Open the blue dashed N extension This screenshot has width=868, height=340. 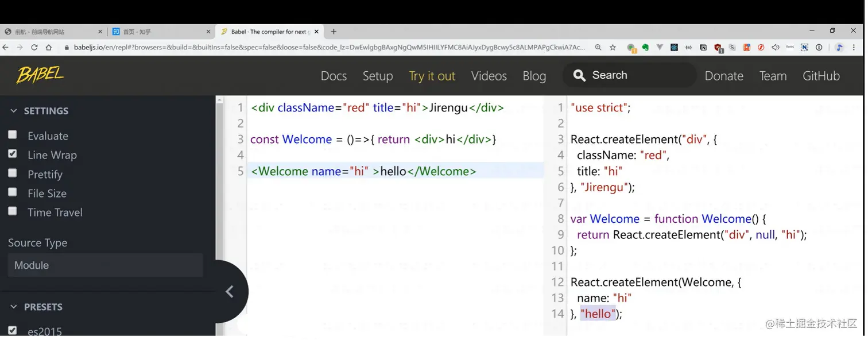point(804,48)
